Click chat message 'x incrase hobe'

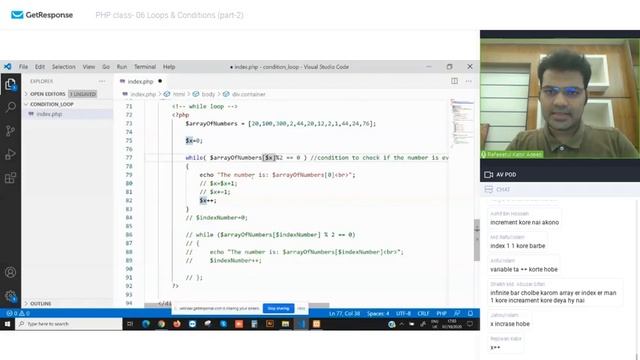click(x=510, y=324)
